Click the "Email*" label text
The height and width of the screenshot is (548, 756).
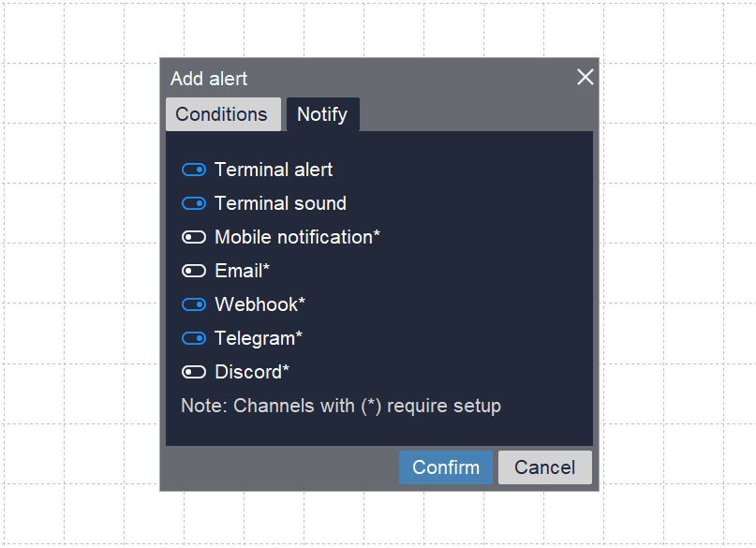point(242,271)
